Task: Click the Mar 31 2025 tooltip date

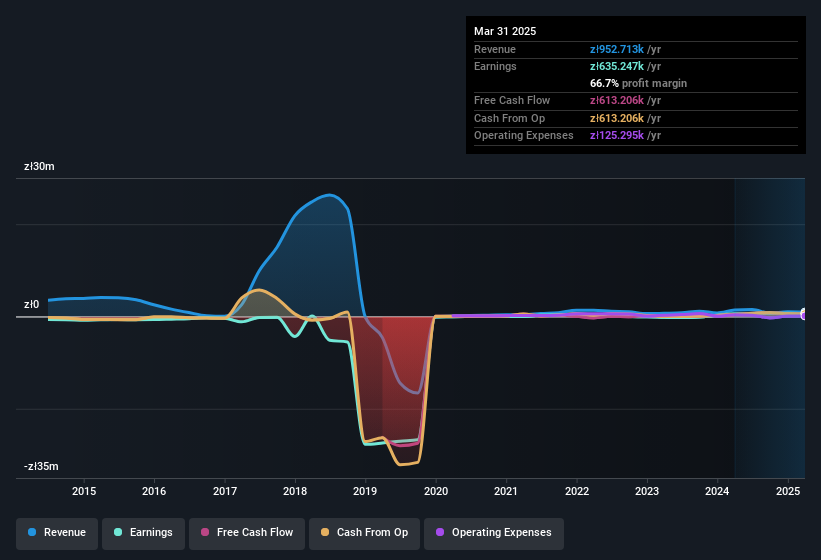Action: point(505,31)
